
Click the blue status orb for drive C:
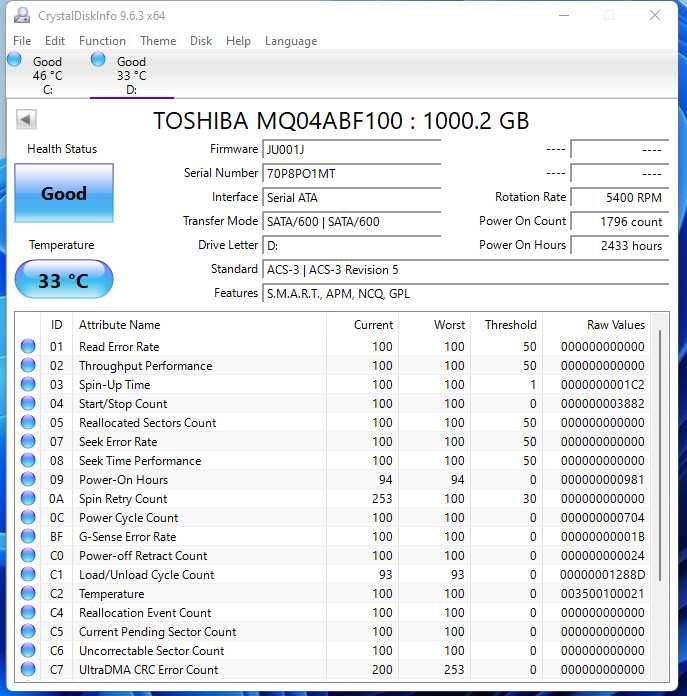point(14,59)
